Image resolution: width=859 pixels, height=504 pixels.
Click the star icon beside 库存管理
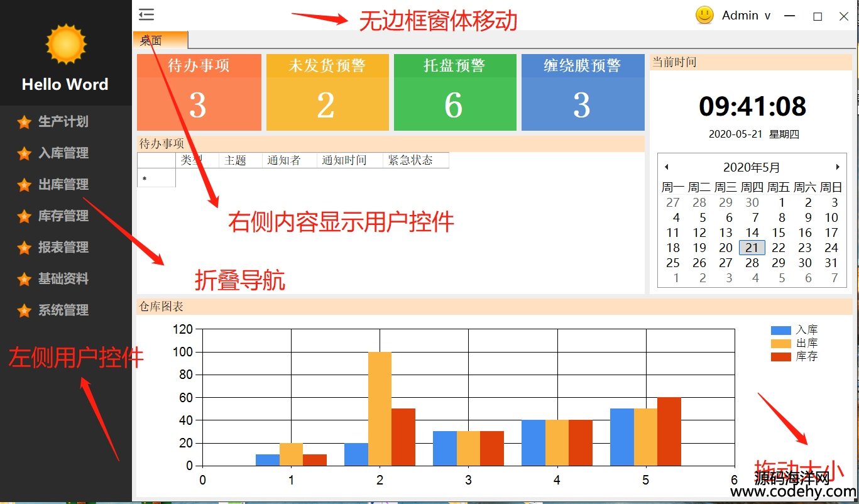[x=25, y=216]
